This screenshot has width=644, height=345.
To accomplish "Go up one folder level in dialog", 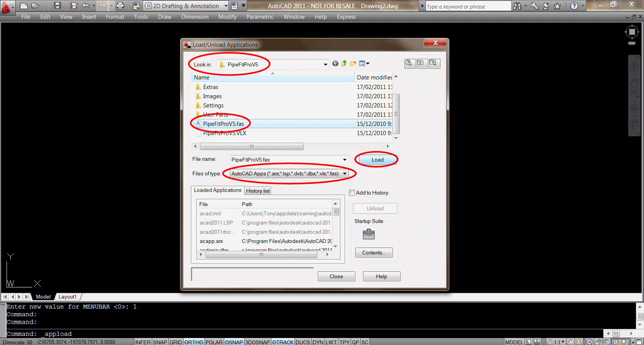I will [344, 64].
